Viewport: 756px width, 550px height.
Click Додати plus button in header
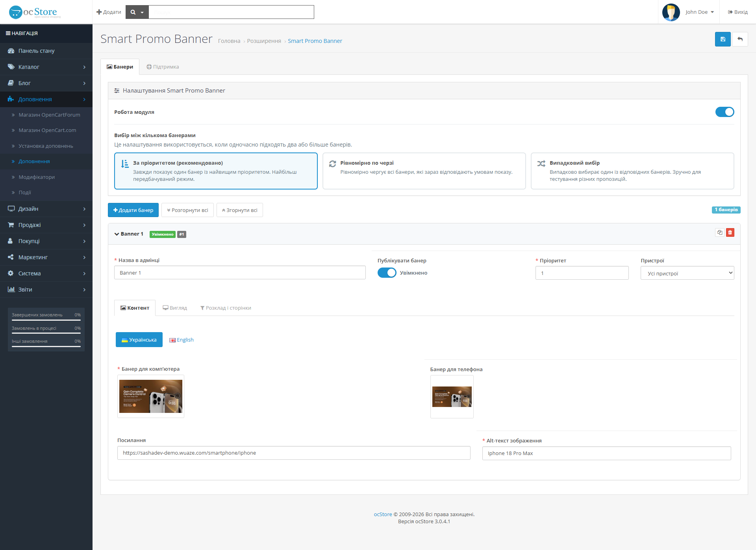point(109,12)
